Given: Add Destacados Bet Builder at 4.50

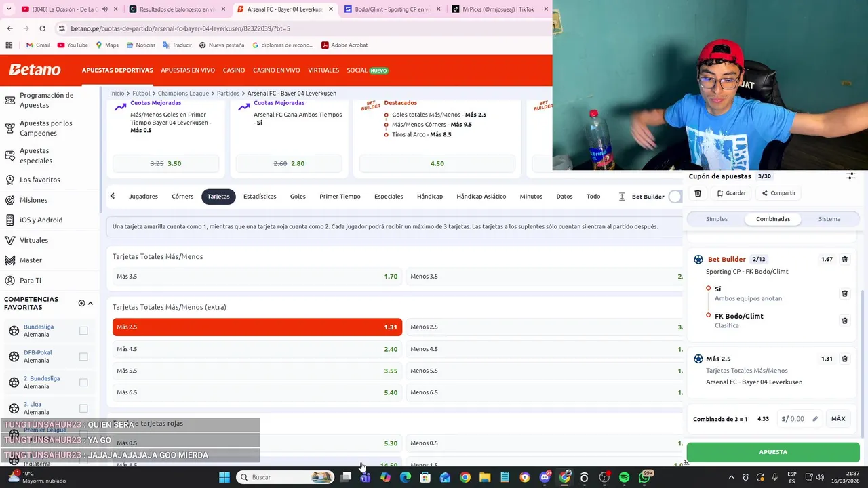Looking at the screenshot, I should click(437, 163).
